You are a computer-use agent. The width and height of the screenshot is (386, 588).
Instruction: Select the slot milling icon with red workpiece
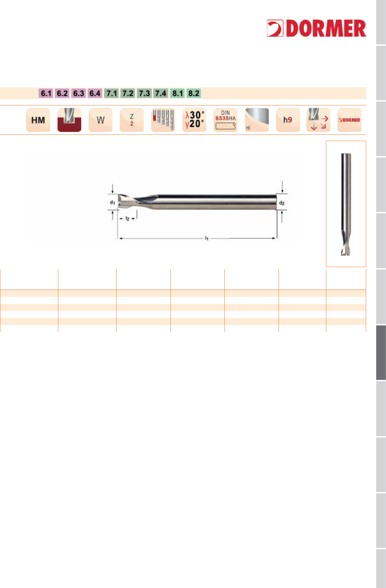pos(69,120)
